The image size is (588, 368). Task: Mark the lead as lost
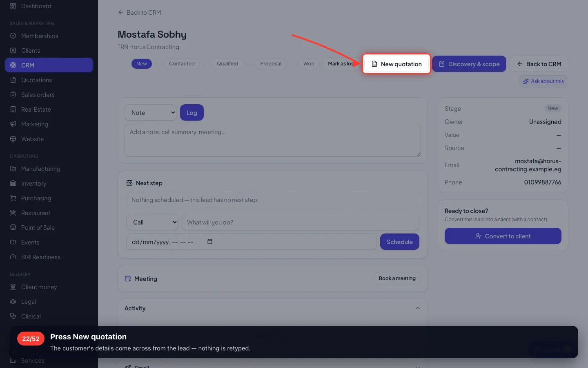pyautogui.click(x=342, y=64)
